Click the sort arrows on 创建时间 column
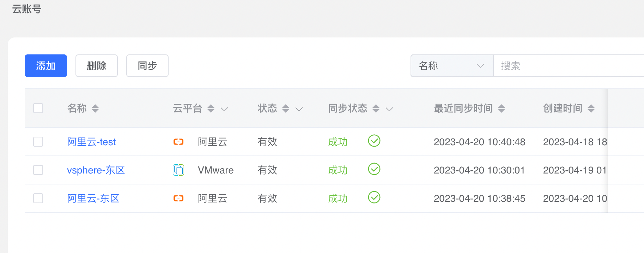Image resolution: width=644 pixels, height=253 pixels. 591,108
